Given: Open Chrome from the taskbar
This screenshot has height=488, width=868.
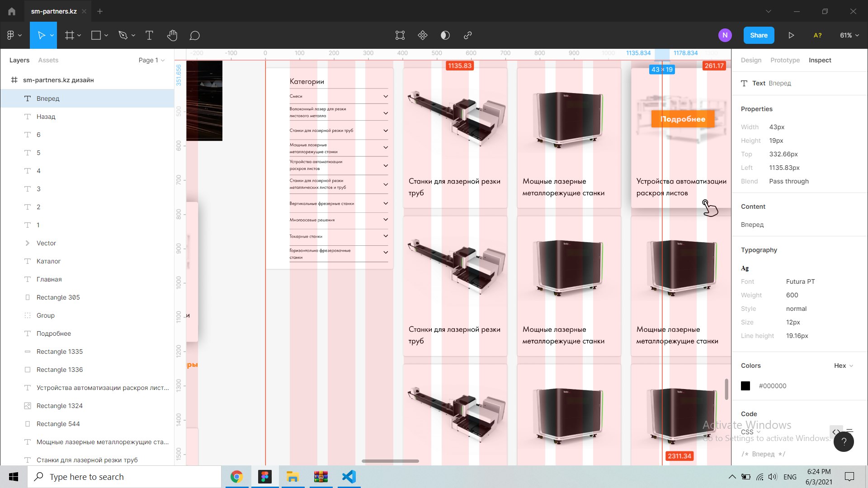Looking at the screenshot, I should coord(236,477).
